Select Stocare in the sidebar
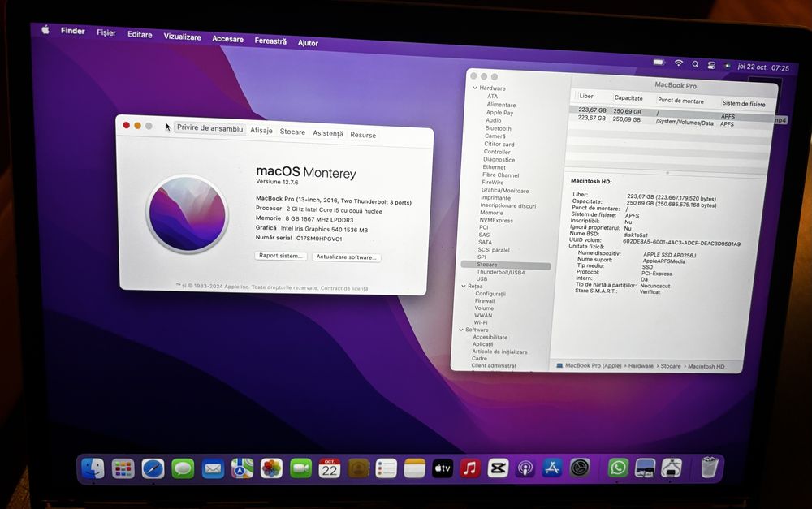This screenshot has height=509, width=812. tap(505, 265)
